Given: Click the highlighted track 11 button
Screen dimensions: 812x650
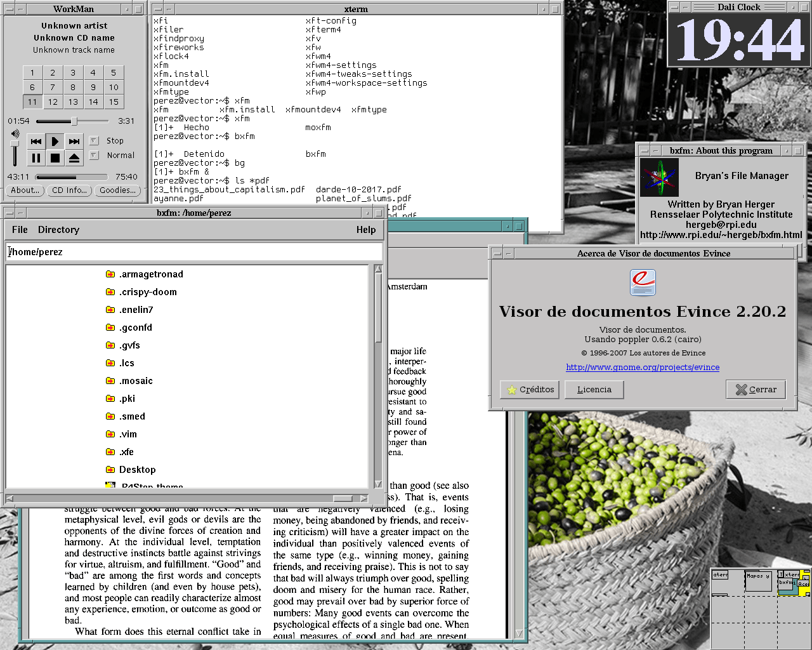Looking at the screenshot, I should click(32, 102).
